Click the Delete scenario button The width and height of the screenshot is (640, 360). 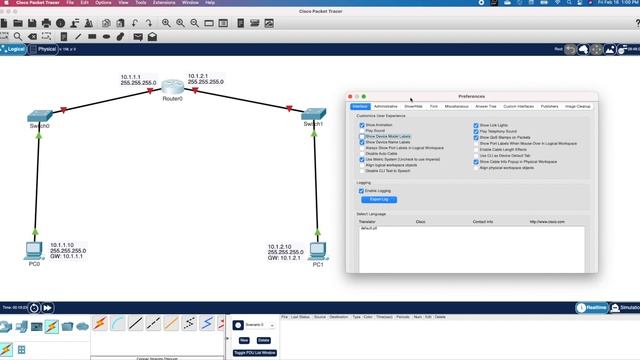point(264,340)
